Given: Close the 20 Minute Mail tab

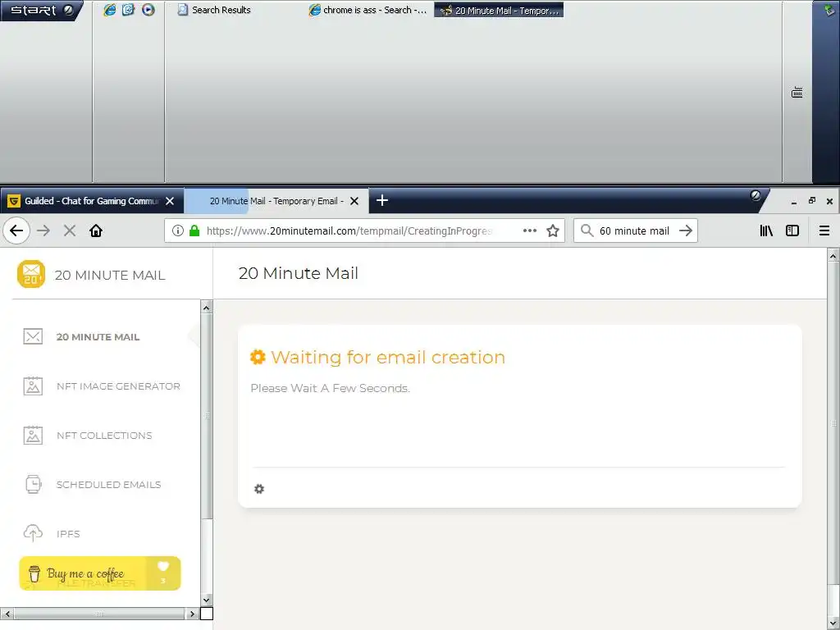Looking at the screenshot, I should 354,201.
